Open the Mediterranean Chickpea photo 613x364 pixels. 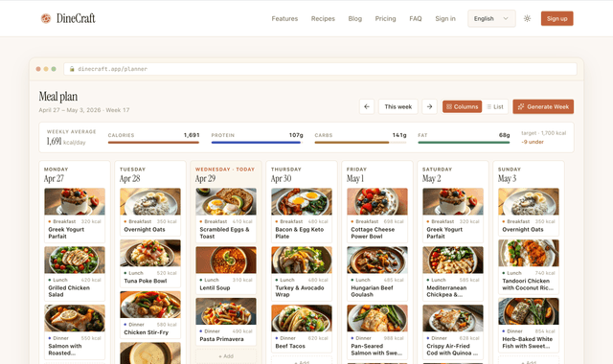coord(453,260)
